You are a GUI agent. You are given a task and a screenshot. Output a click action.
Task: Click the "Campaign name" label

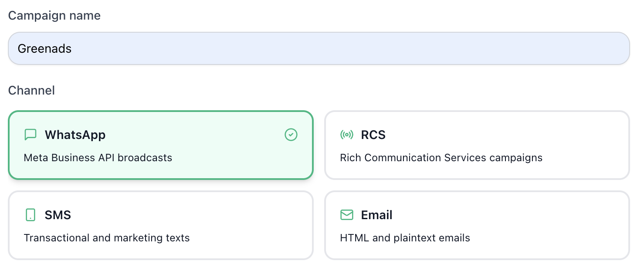coord(54,16)
